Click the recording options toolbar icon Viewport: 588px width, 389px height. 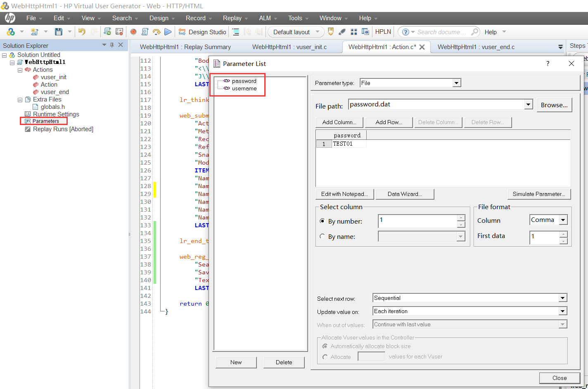(119, 32)
